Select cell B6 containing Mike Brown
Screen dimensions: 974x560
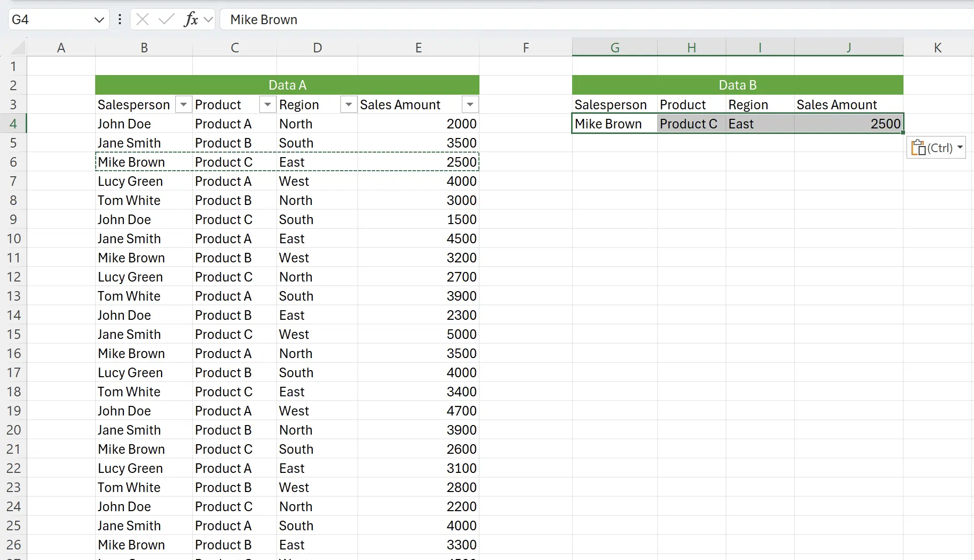coord(143,162)
